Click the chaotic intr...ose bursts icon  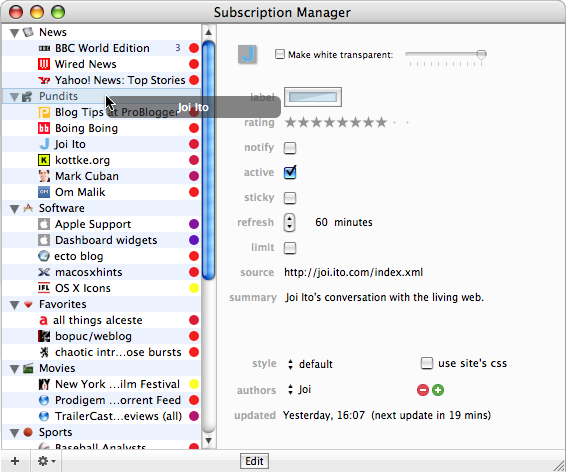point(44,352)
